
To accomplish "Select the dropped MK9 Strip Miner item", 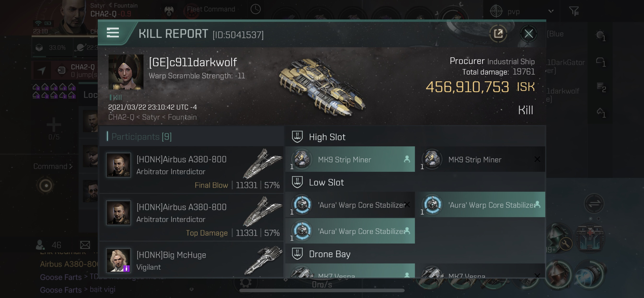I will pos(350,159).
